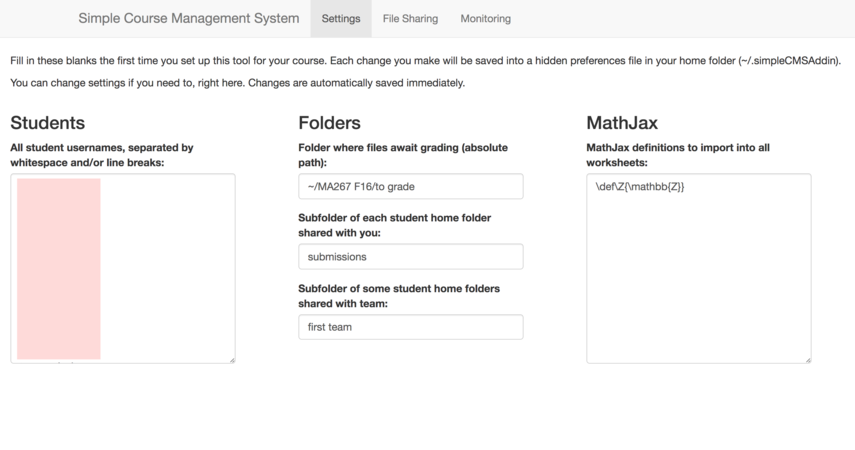Image resolution: width=855 pixels, height=450 pixels.
Task: Click the 'Subfolder of some student home folders' label
Action: [399, 296]
